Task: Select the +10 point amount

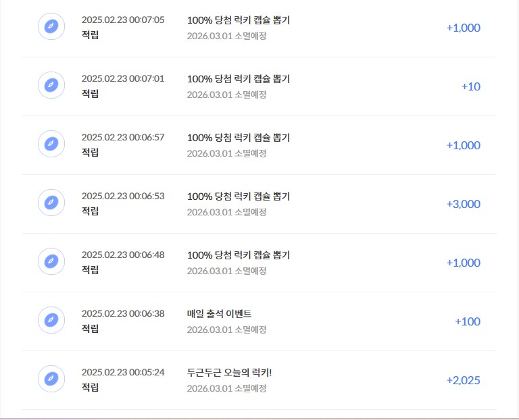Action: click(x=470, y=86)
